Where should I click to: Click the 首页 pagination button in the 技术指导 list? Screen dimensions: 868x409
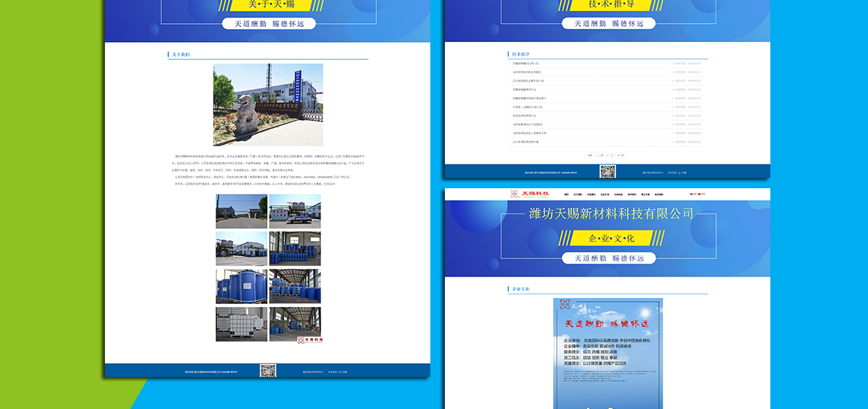590,155
